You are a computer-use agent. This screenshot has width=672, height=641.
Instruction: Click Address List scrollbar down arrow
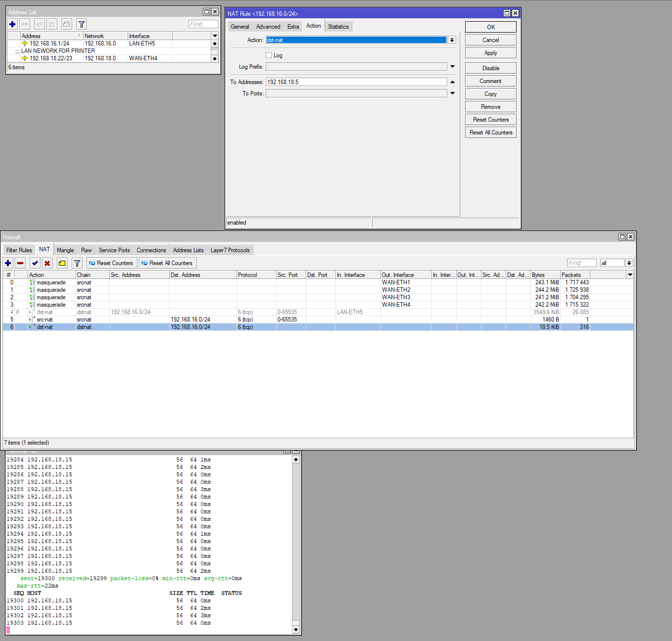tap(215, 58)
